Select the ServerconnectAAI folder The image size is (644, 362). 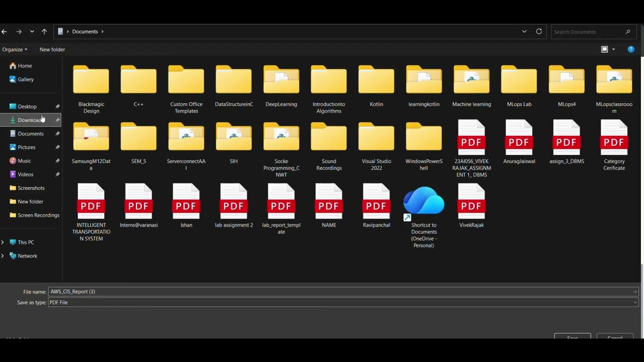pos(186,146)
